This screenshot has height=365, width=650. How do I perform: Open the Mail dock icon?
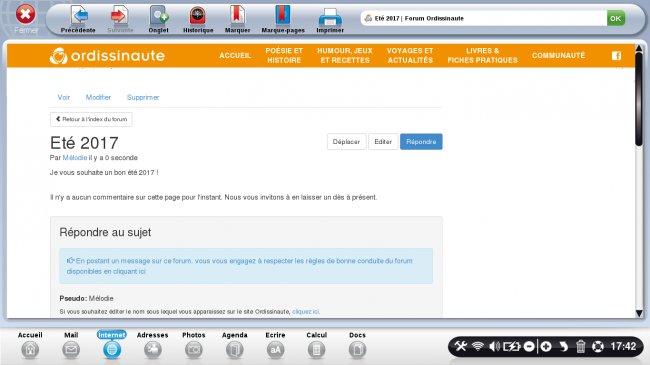coord(71,350)
